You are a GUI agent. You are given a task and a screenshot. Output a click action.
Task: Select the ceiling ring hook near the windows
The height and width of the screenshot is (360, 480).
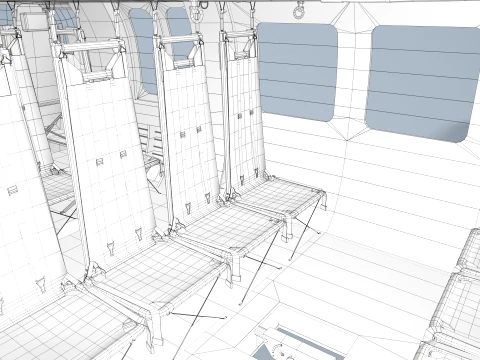tap(299, 10)
